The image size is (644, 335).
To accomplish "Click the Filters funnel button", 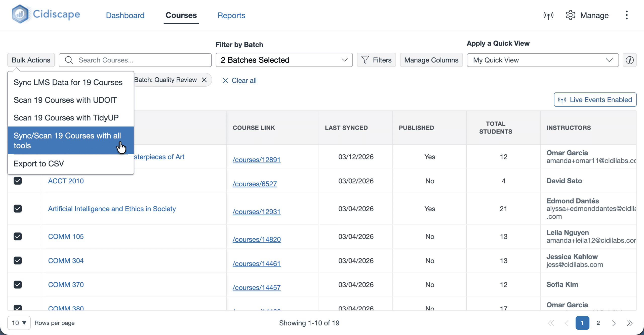I will click(376, 60).
